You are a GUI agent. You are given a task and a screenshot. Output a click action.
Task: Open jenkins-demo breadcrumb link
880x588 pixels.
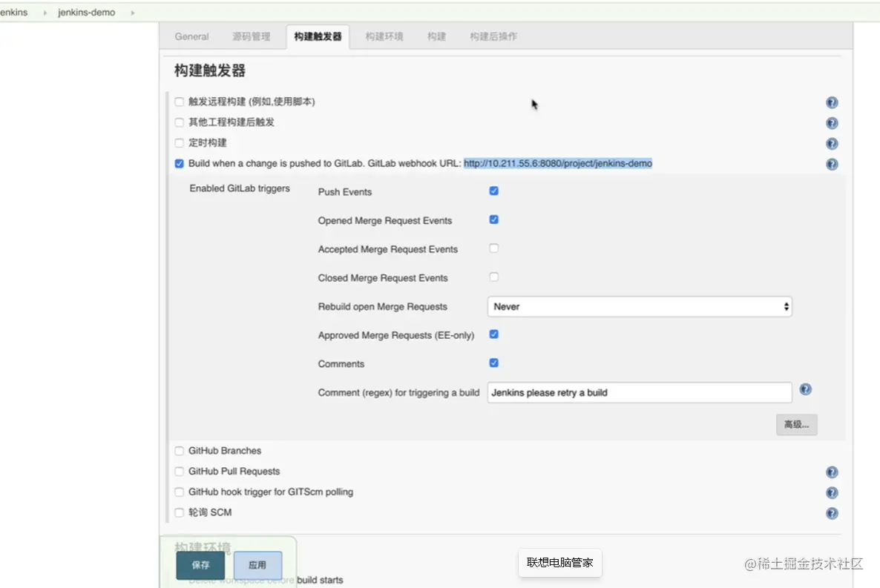(86, 13)
